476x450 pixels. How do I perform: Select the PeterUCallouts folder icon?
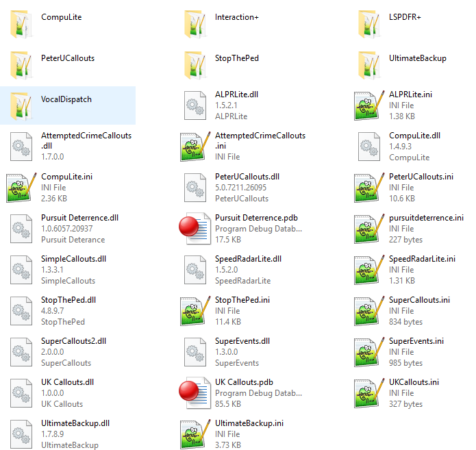coord(21,65)
